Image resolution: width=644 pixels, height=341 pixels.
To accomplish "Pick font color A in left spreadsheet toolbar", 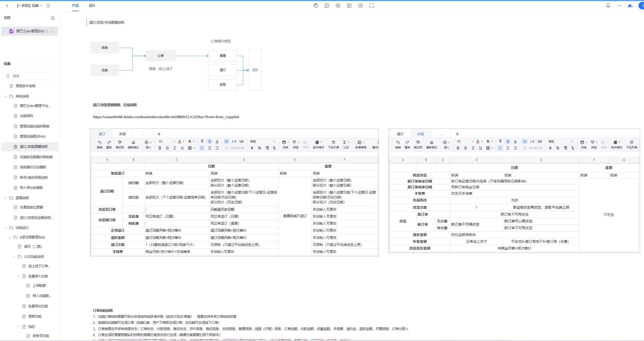I will [179, 141].
